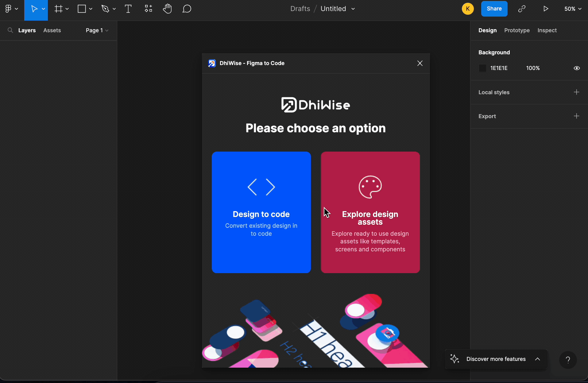Click the search icon in Layers panel

pos(10,30)
